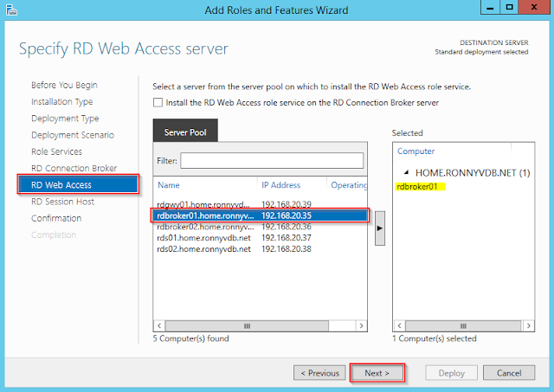554x392 pixels.
Task: Select rdbroker02 server row
Action: pyautogui.click(x=203, y=227)
